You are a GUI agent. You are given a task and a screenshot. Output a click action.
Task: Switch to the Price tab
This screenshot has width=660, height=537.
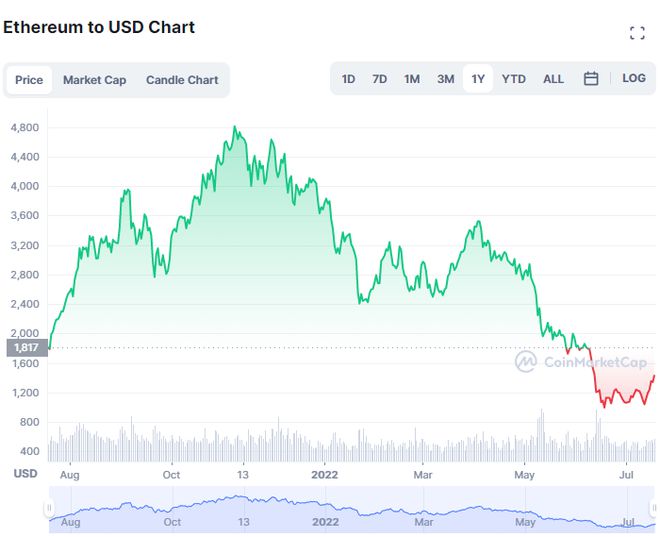click(x=29, y=80)
